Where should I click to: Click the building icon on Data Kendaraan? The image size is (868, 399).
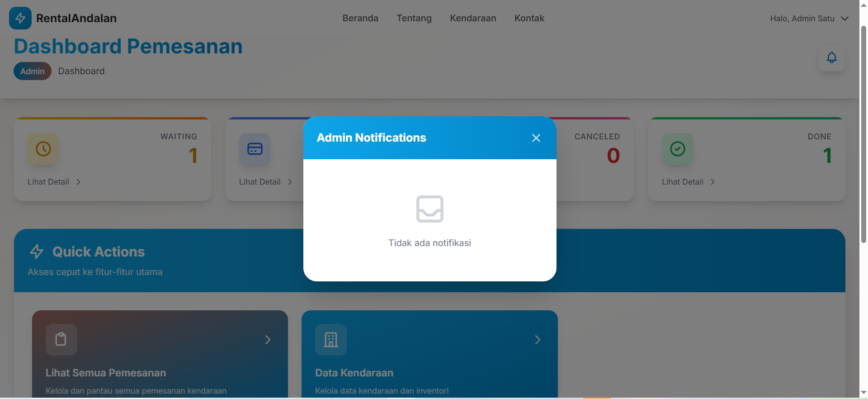coord(331,339)
